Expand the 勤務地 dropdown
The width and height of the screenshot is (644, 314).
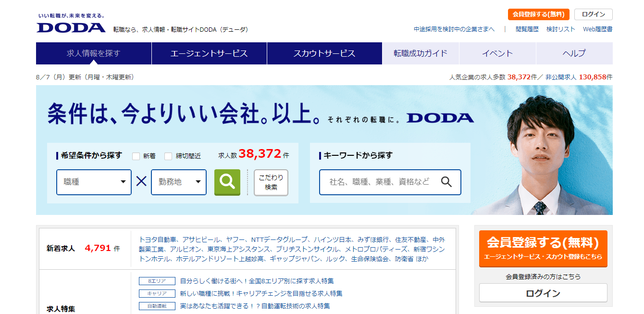179,182
